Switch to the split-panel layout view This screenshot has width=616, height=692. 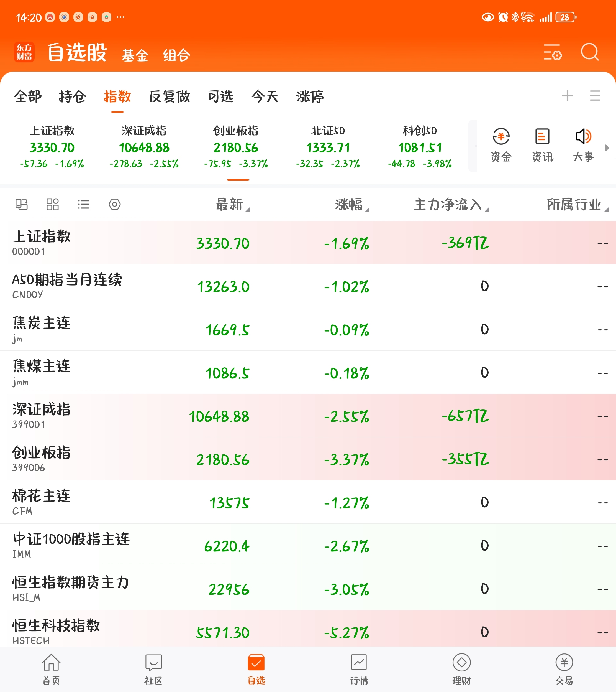[x=22, y=204]
